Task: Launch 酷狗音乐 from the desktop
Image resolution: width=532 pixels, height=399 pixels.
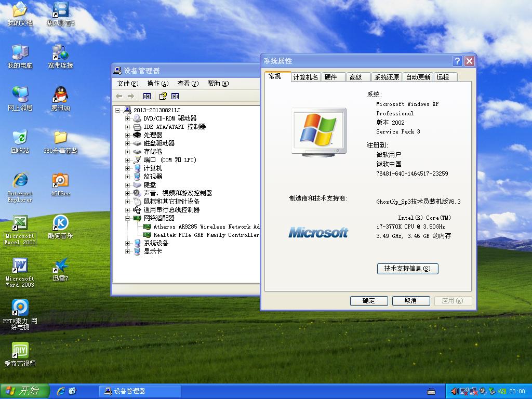Action: 60,227
